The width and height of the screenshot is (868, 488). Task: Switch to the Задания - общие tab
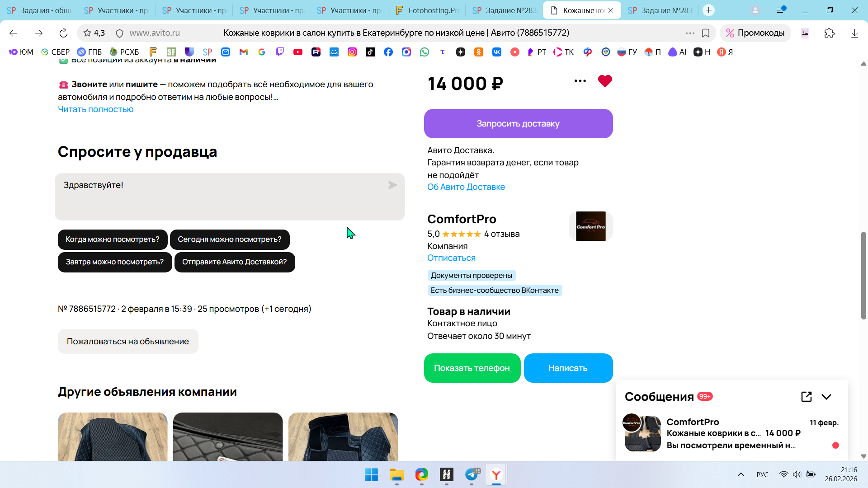coord(39,10)
